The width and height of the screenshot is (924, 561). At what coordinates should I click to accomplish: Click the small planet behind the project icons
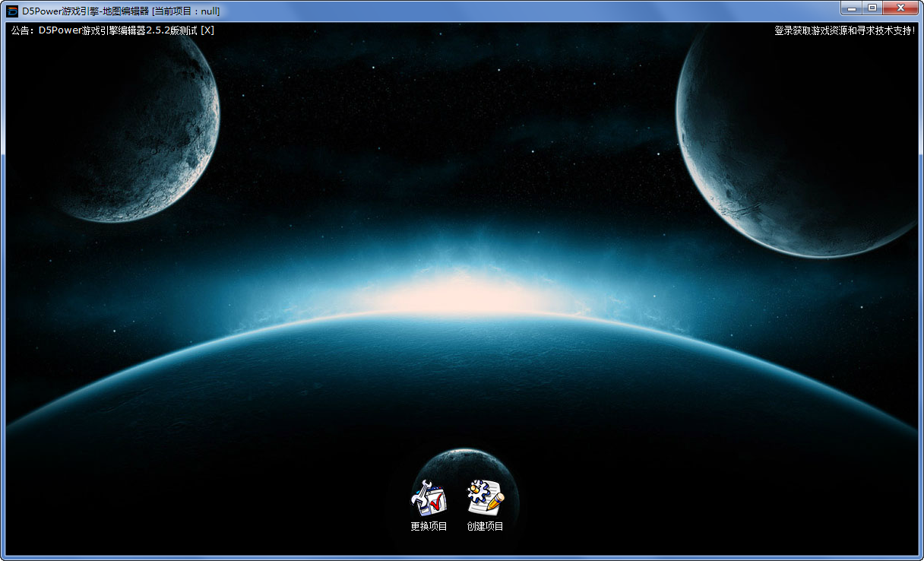click(462, 462)
